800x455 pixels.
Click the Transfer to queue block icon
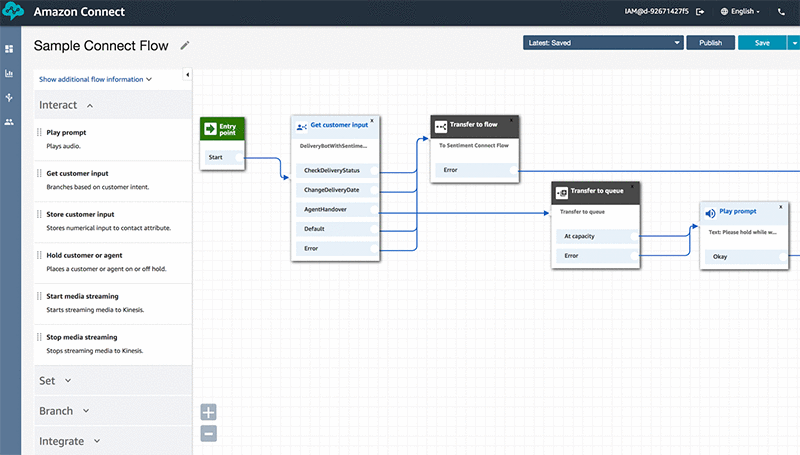pos(562,193)
